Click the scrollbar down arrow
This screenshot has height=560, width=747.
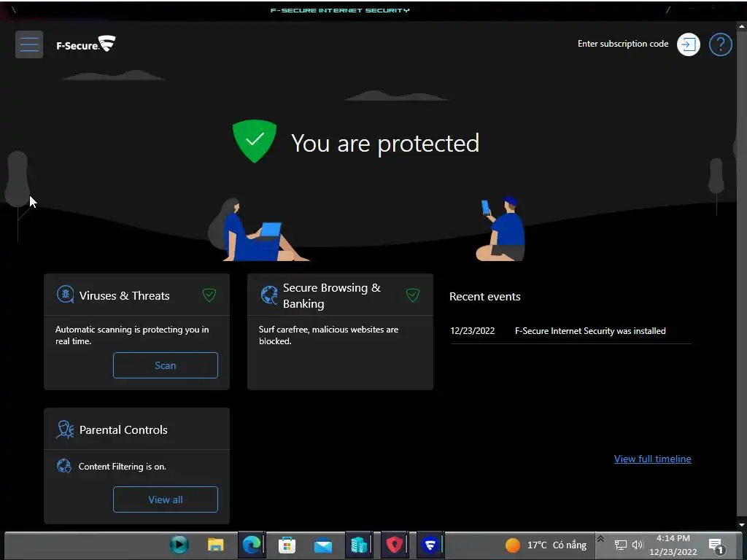coord(741,525)
